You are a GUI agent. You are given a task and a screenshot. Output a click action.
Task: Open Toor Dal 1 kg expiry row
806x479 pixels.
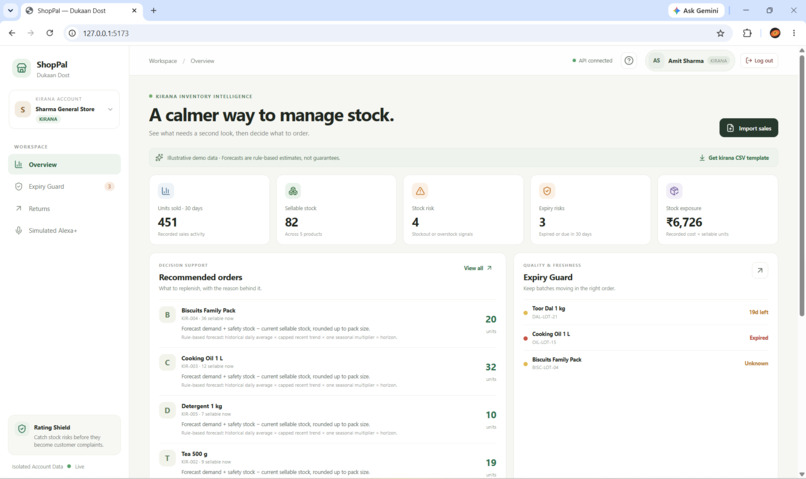click(x=646, y=312)
